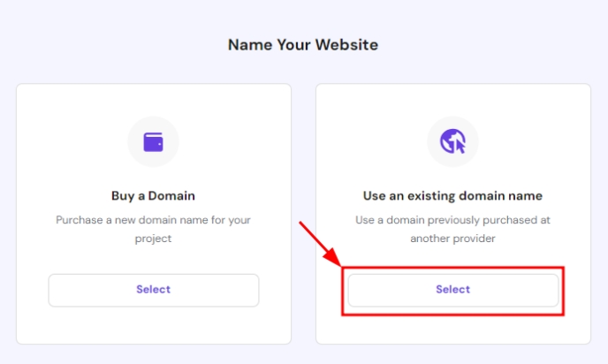
Task: Click the 'Buy a Domain' title
Action: pos(153,195)
